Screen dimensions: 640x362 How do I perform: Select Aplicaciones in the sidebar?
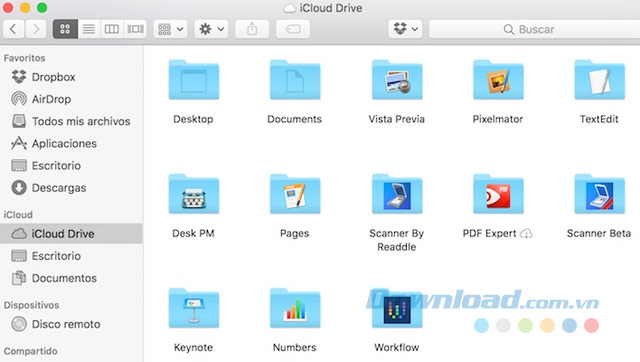pos(71,143)
